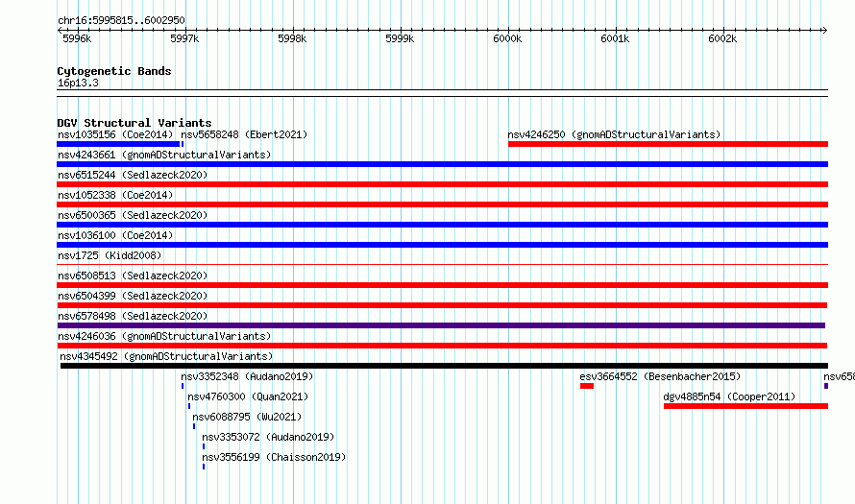Click the 6001k ruler tick label

click(x=615, y=38)
